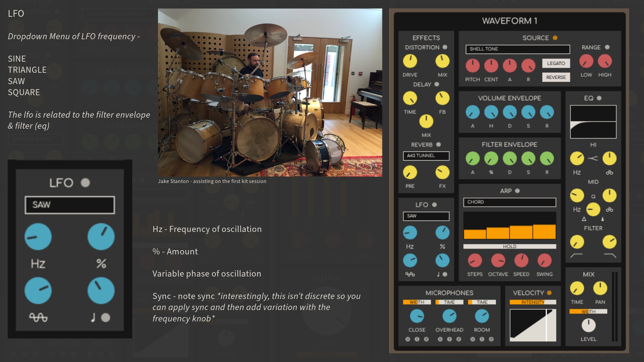Screen dimensions: 644x362
Task: Open the small LFO SAW waveform dropdown
Action: (x=426, y=216)
